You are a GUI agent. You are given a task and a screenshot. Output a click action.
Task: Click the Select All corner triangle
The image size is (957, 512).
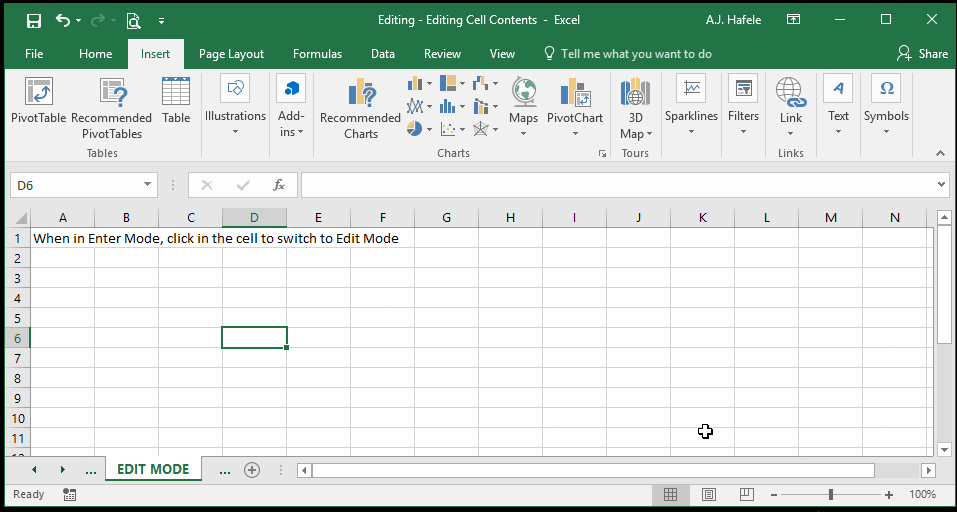tap(20, 218)
